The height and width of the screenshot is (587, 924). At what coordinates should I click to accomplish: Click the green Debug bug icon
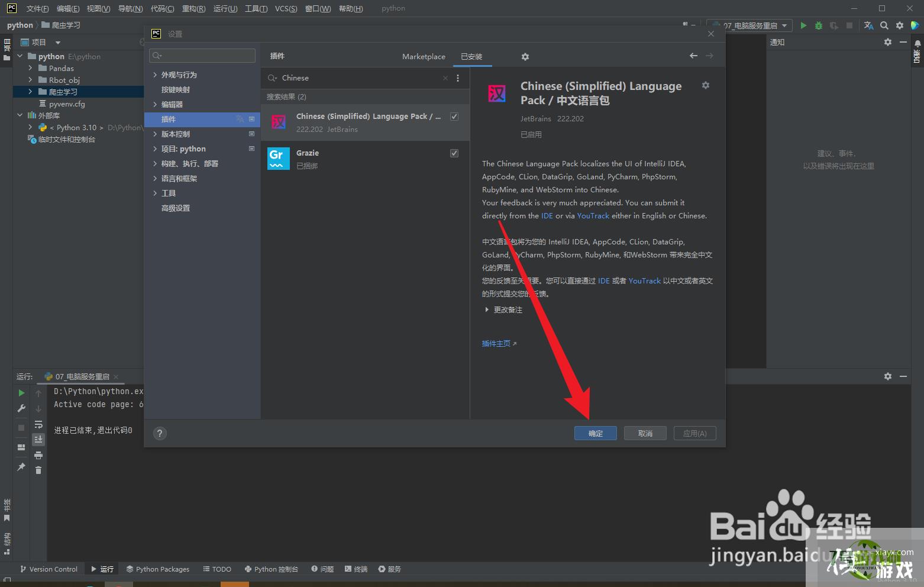[819, 25]
